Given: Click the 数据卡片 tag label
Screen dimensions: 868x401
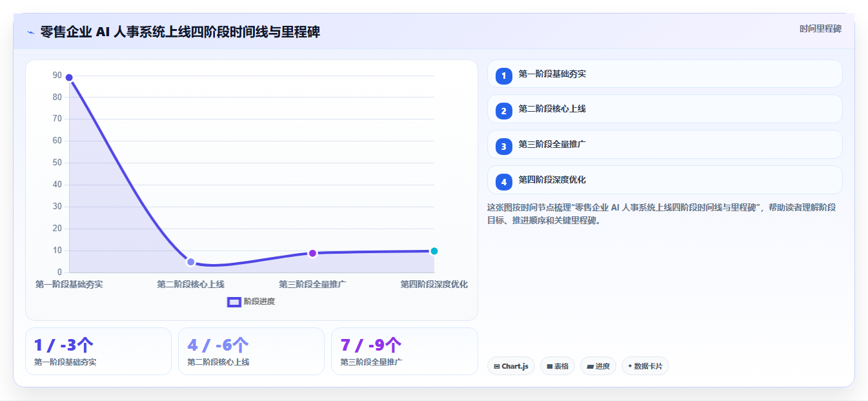Looking at the screenshot, I should click(649, 366).
